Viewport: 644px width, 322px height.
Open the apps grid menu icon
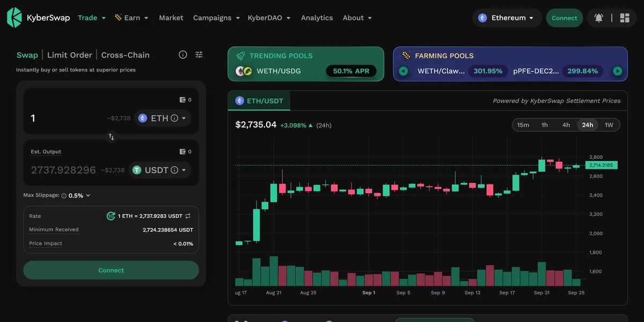pos(625,18)
